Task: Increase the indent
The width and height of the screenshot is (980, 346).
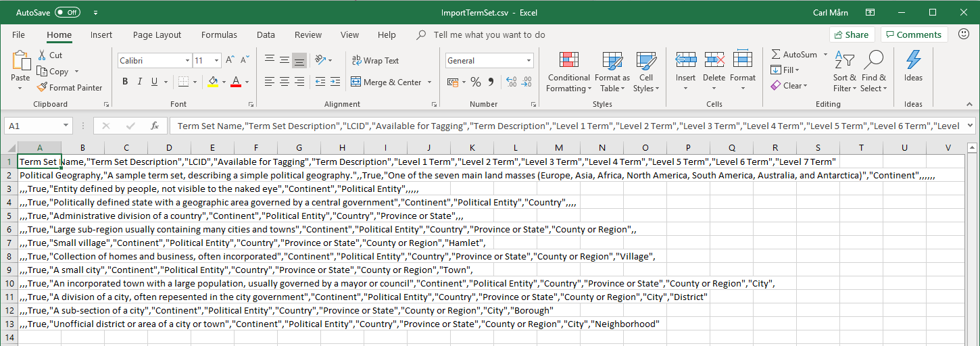Action: pos(335,82)
